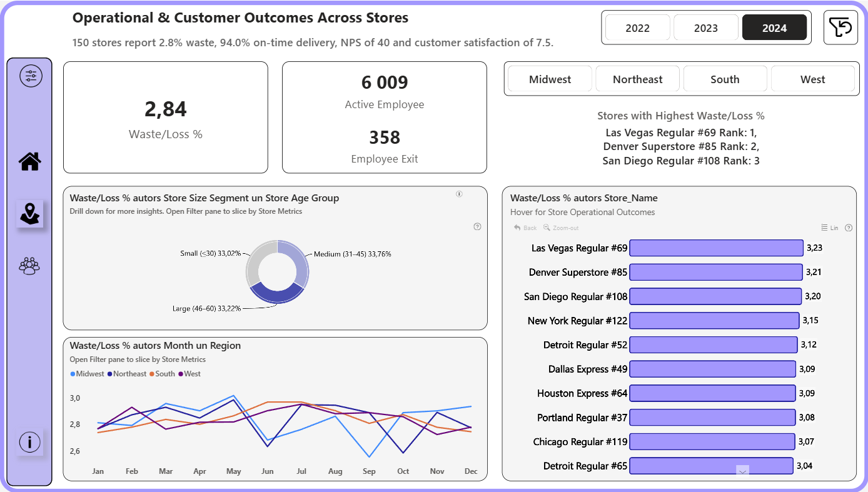This screenshot has width=868, height=492.
Task: Select the 2022 year slicer
Action: coord(637,28)
